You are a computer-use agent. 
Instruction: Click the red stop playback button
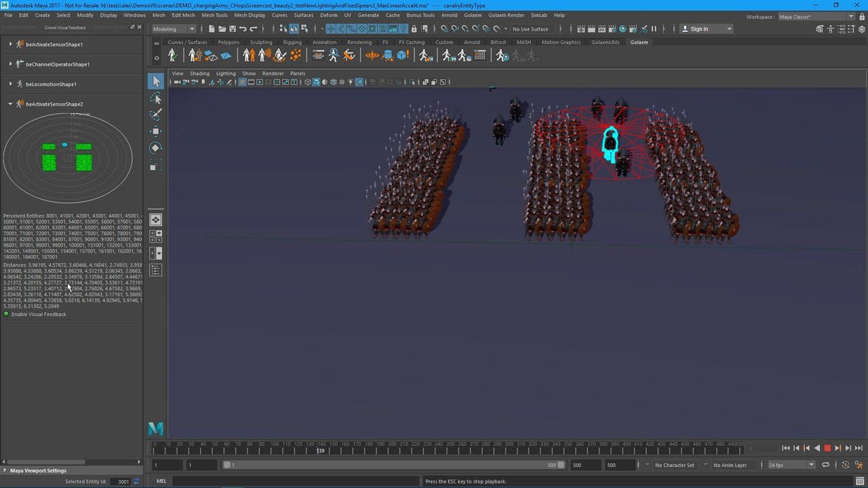click(x=827, y=448)
